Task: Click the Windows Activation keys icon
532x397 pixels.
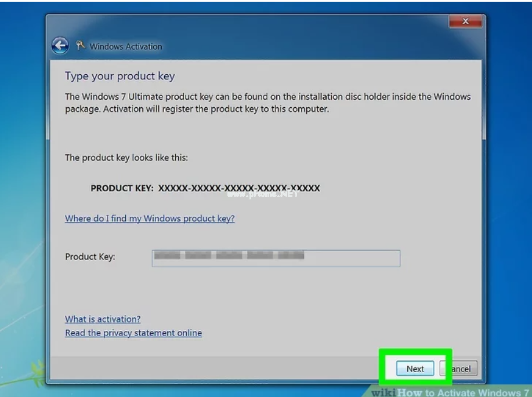Action: coord(81,46)
